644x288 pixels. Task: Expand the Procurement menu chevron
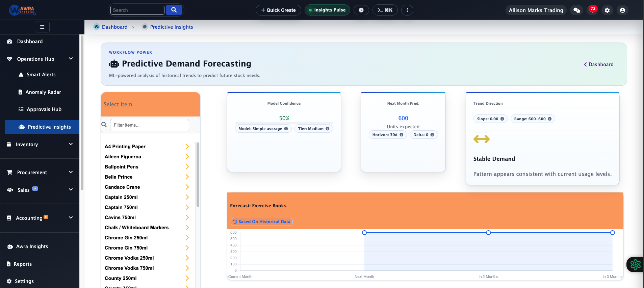(x=71, y=172)
